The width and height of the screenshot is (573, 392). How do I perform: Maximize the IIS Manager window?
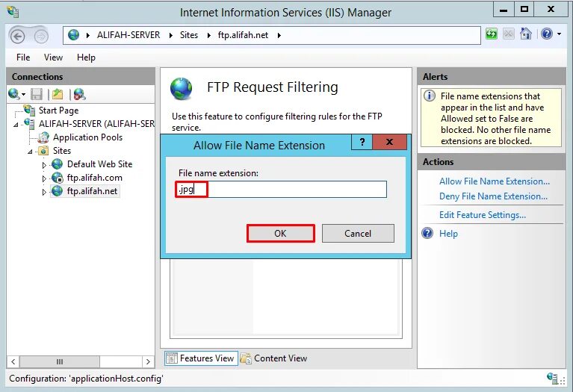(x=524, y=10)
